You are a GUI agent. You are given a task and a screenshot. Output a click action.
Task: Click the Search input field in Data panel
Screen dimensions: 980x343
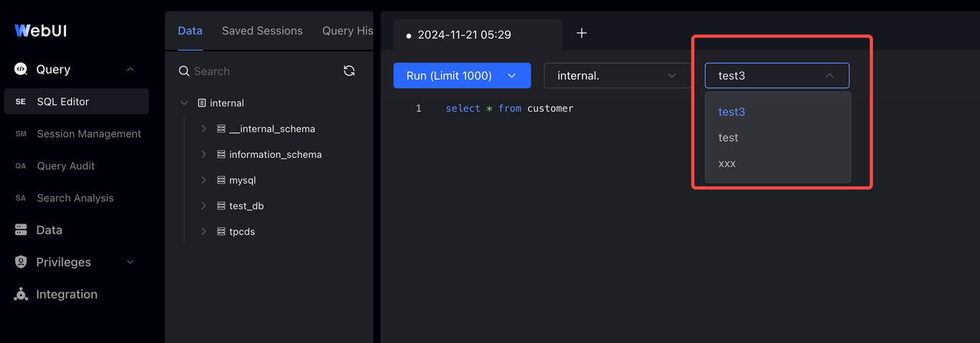click(x=260, y=71)
